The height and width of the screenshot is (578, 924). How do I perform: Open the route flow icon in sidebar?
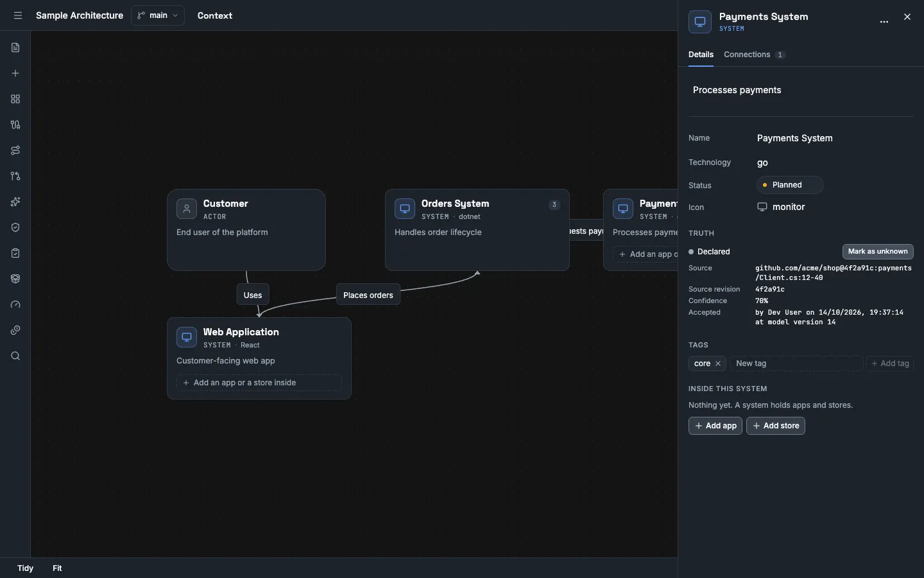[15, 150]
